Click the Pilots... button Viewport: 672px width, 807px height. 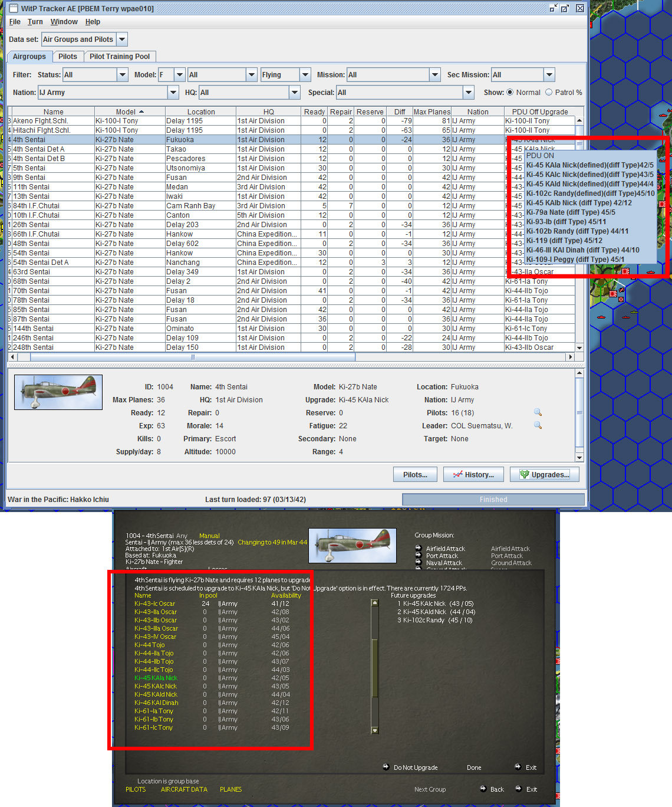click(415, 474)
